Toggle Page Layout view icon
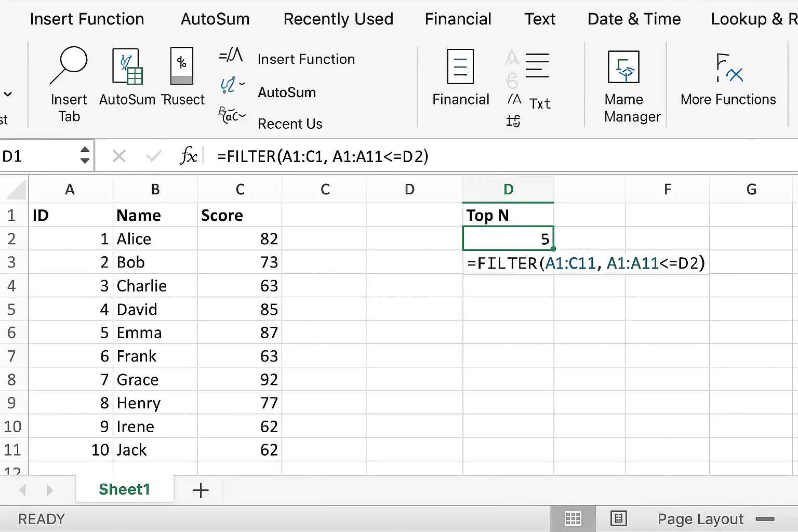The height and width of the screenshot is (532, 798). coord(618,518)
